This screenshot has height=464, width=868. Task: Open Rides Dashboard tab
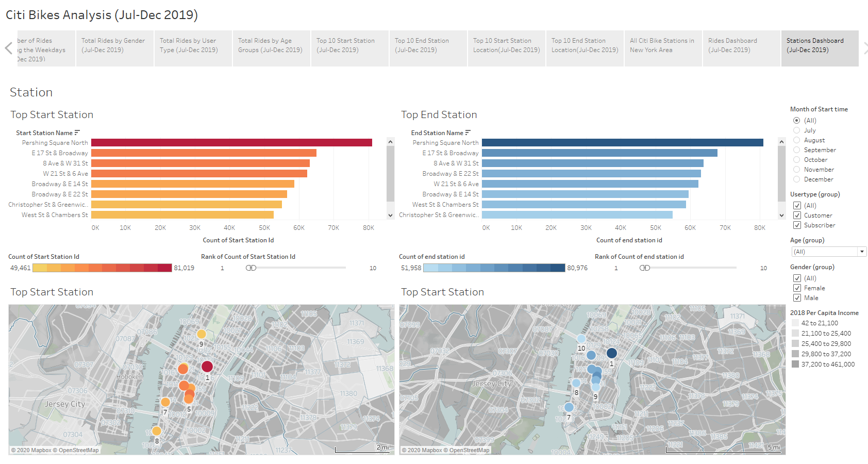[x=742, y=48]
